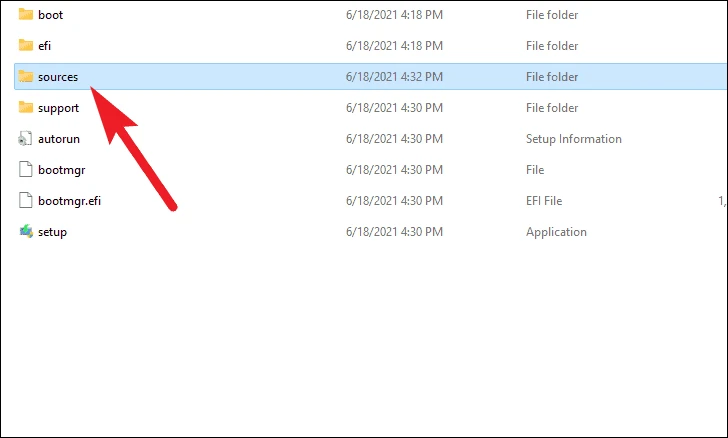
Task: Click the support folder icon
Action: [x=26, y=108]
